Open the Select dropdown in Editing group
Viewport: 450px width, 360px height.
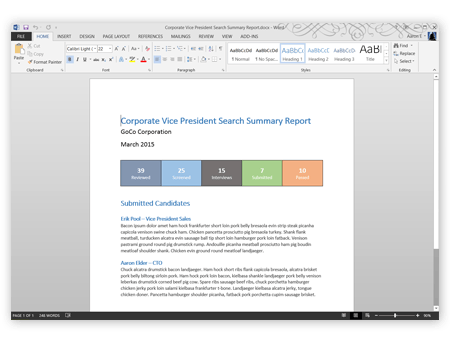pyautogui.click(x=404, y=61)
